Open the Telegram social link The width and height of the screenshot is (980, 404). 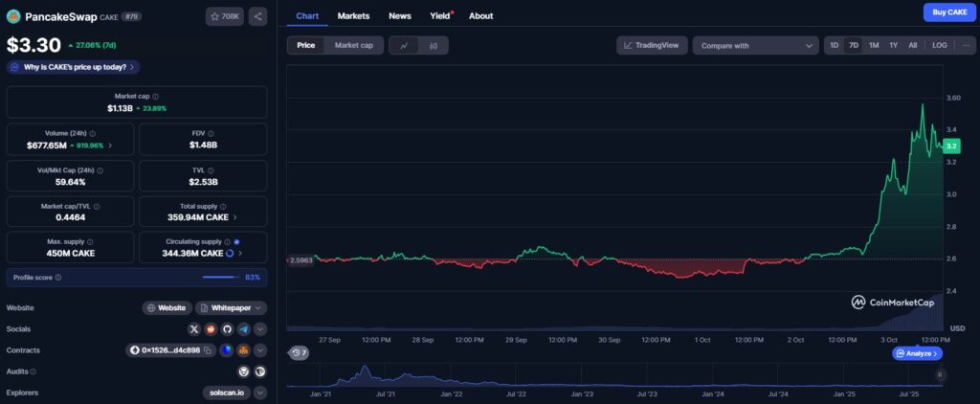pos(243,328)
